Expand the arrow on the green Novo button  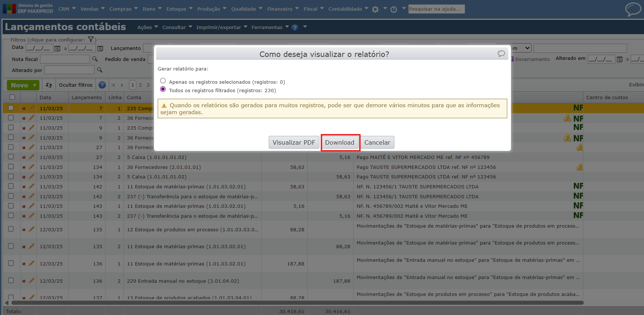(35, 85)
